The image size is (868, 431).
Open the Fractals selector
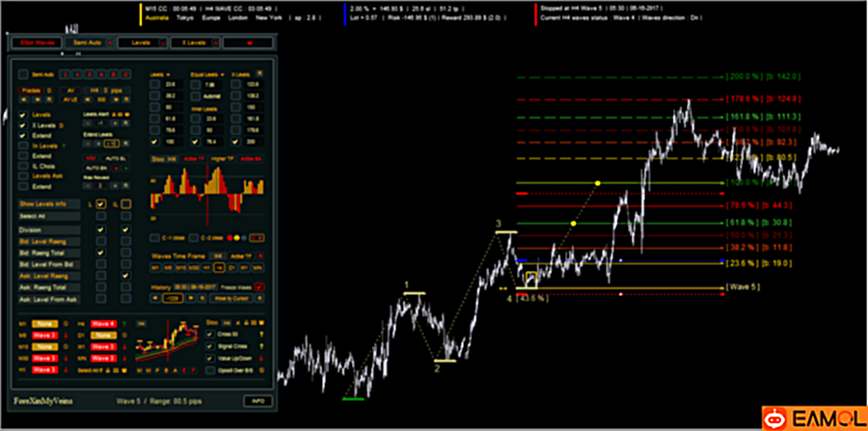(x=32, y=91)
